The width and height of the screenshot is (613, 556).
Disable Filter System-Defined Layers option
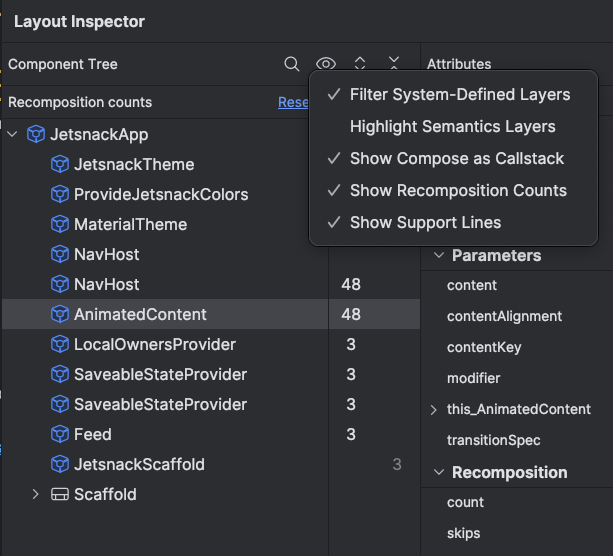[459, 94]
